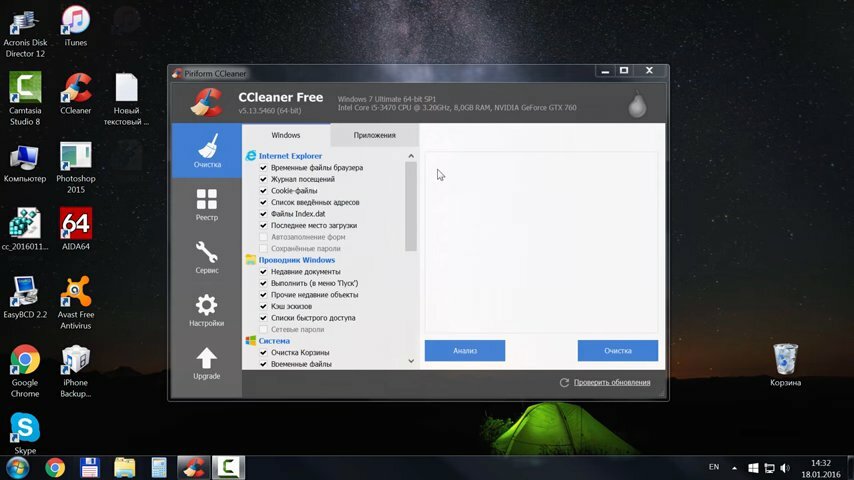Click the Очистка run button
Image resolution: width=854 pixels, height=480 pixels.
click(618, 351)
